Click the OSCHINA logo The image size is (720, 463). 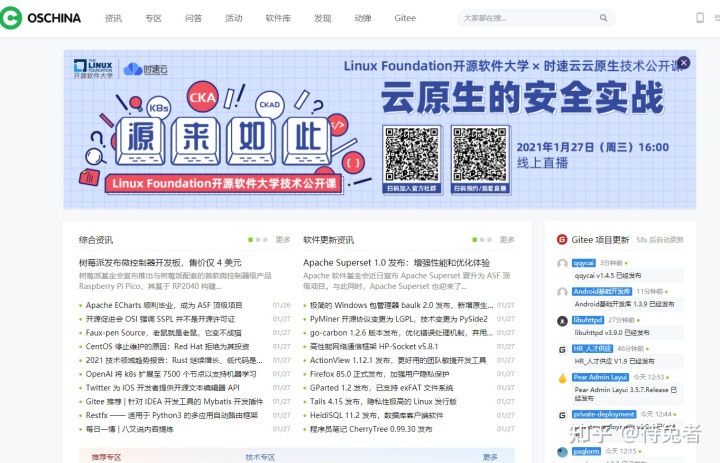pyautogui.click(x=42, y=18)
